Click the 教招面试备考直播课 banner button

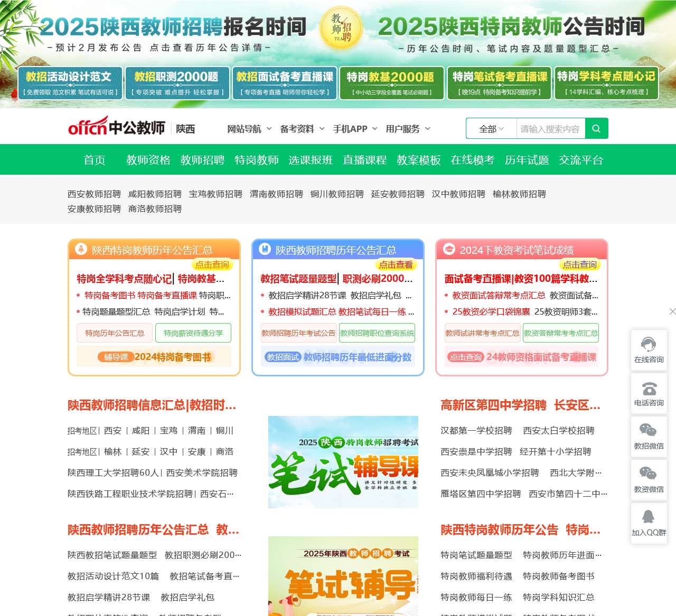(285, 83)
